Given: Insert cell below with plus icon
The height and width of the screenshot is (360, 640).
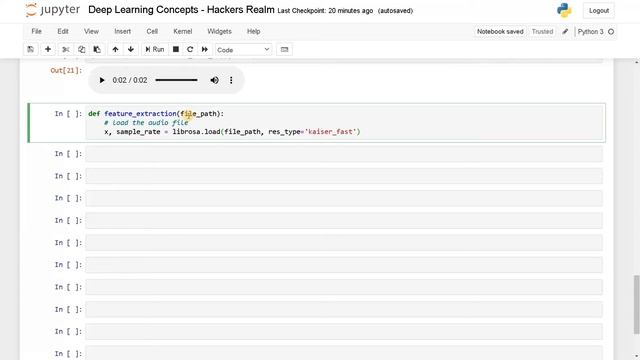Looking at the screenshot, I should point(48,49).
